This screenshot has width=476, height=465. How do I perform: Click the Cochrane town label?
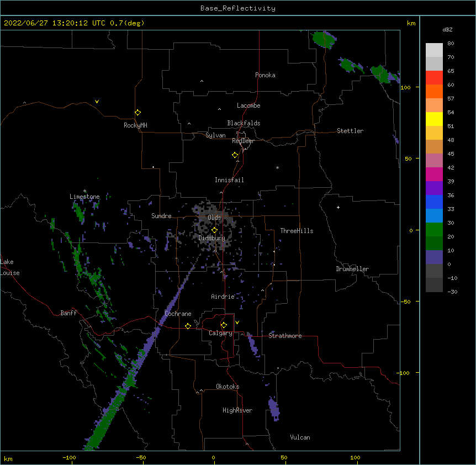[x=178, y=314]
